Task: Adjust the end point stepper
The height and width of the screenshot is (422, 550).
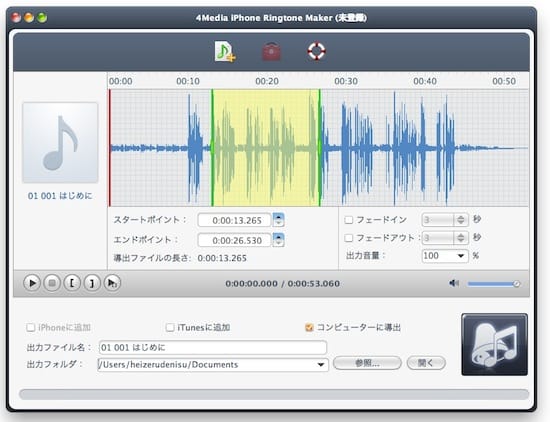Action: (x=279, y=240)
